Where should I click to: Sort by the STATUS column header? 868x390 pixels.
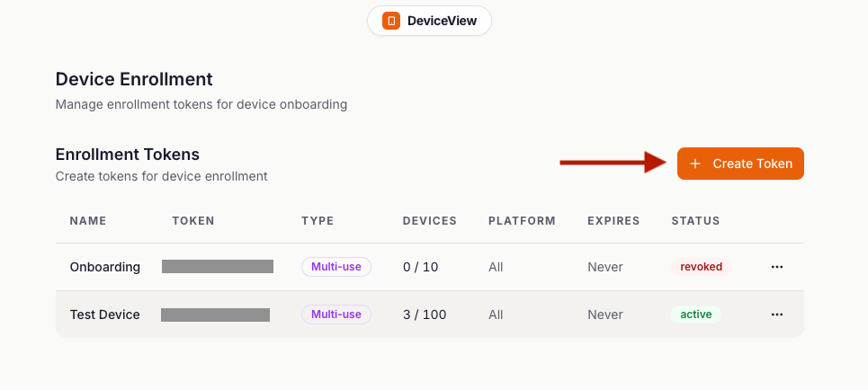click(x=695, y=220)
